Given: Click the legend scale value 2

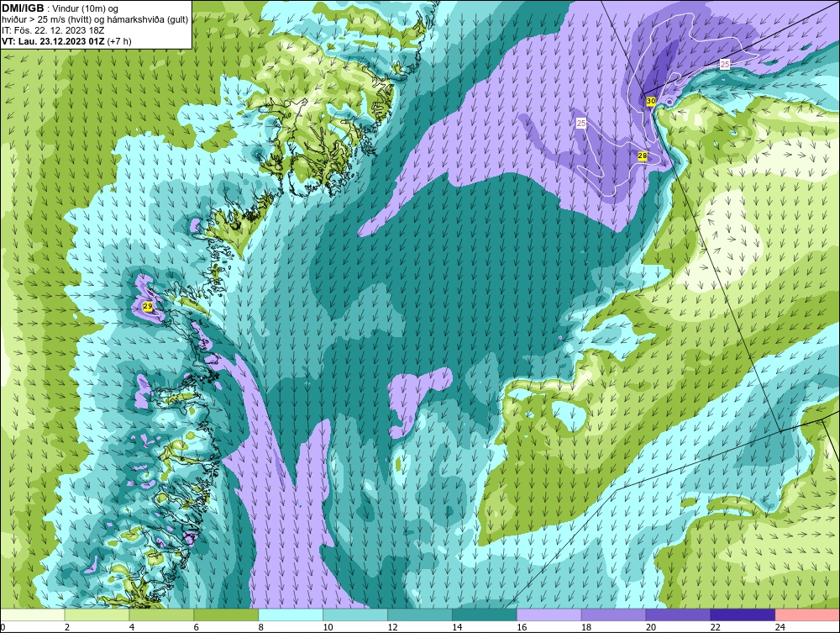Looking at the screenshot, I should (x=67, y=627).
